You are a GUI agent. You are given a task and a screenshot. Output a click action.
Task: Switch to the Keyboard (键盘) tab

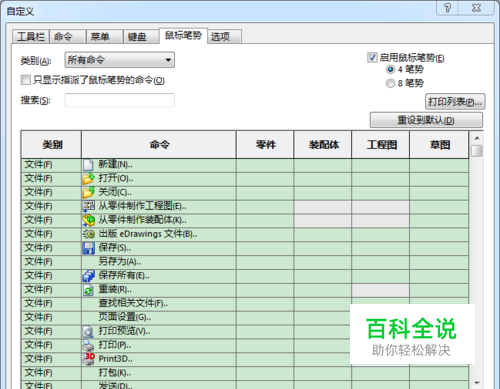coord(141,36)
